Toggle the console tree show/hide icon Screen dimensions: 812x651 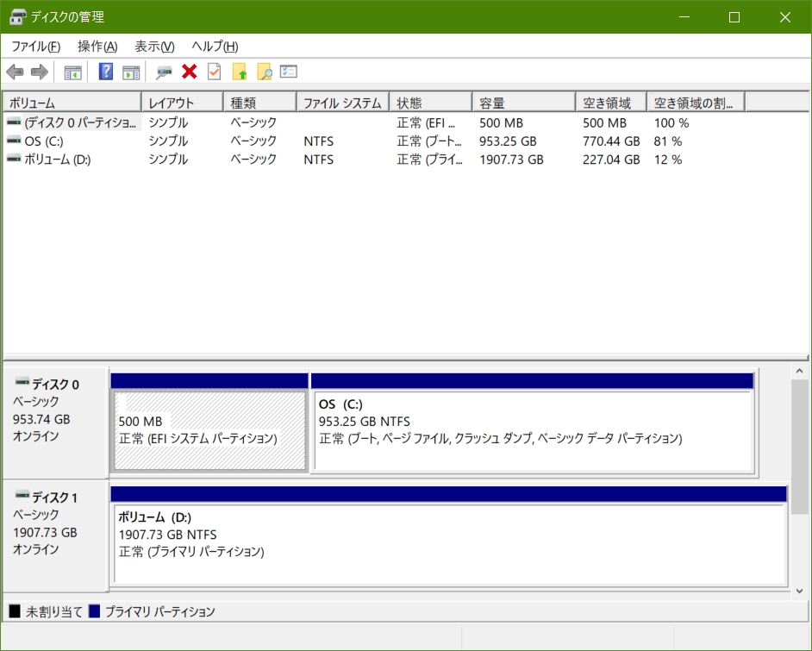(x=73, y=72)
